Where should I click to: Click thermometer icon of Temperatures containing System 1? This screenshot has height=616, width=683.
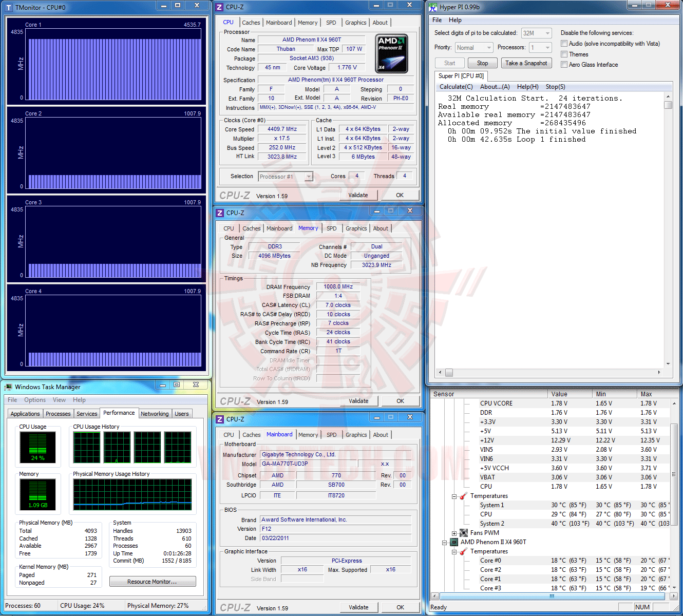463,496
